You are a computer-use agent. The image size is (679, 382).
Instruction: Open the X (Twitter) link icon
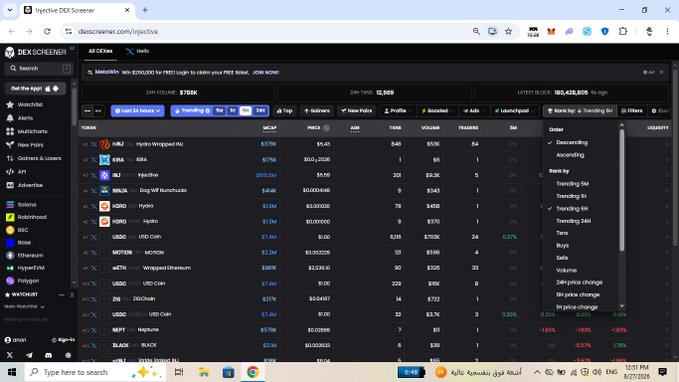(10, 355)
